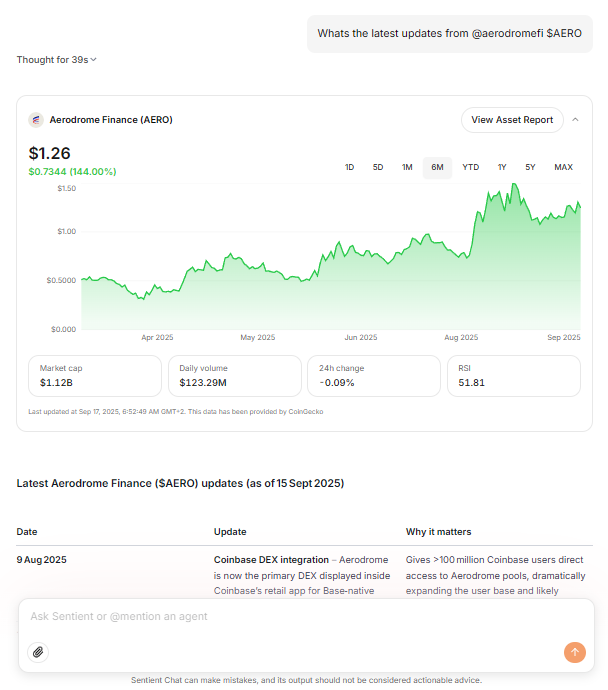Image resolution: width=608 pixels, height=690 pixels.
Task: Click the 'Coinbase DEX integration' bold text
Action: pos(271,560)
